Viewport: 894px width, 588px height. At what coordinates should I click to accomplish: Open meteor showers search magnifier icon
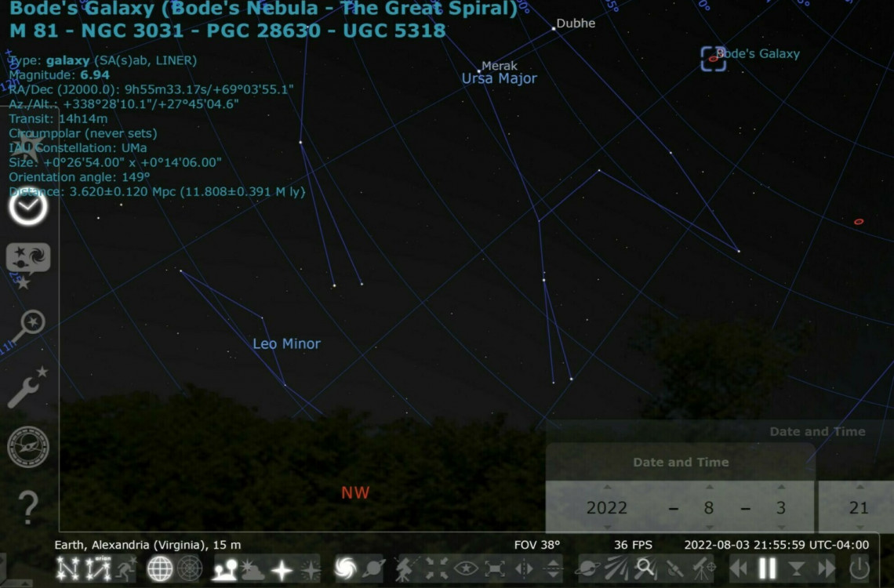[645, 568]
